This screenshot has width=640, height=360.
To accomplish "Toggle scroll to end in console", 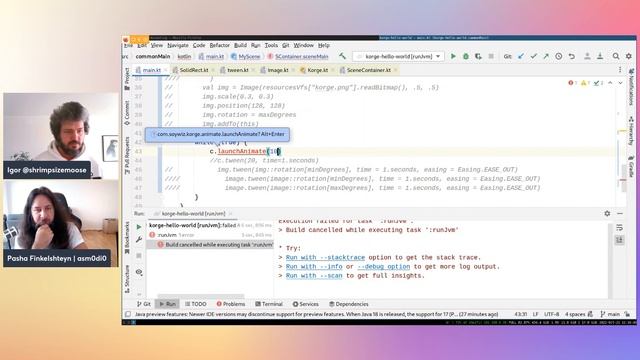I will tap(620, 240).
